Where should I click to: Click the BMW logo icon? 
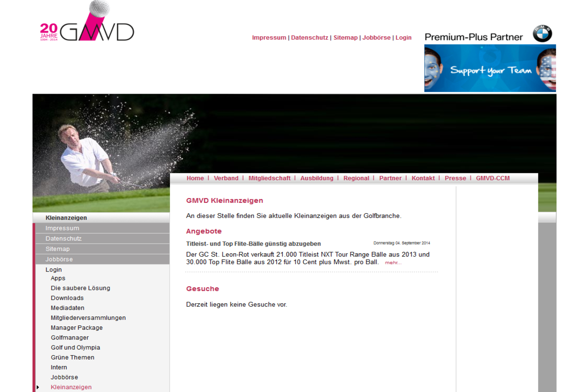[542, 34]
